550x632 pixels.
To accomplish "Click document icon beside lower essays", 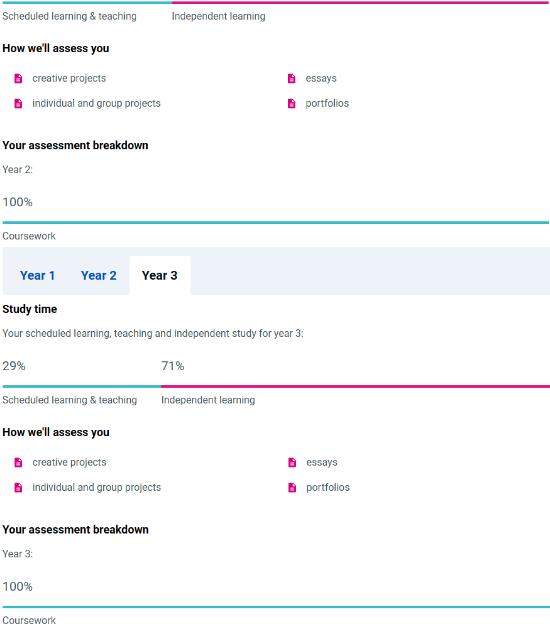I will coord(292,463).
